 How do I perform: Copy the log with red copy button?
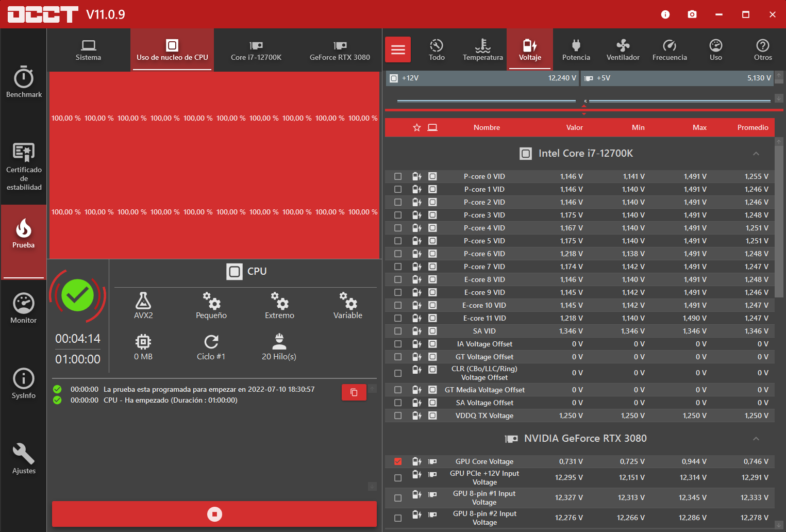pyautogui.click(x=354, y=392)
